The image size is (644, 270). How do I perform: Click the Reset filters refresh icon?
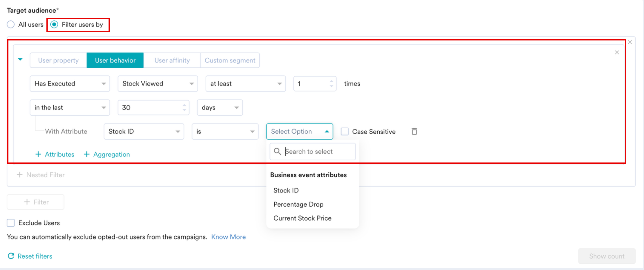click(x=11, y=256)
